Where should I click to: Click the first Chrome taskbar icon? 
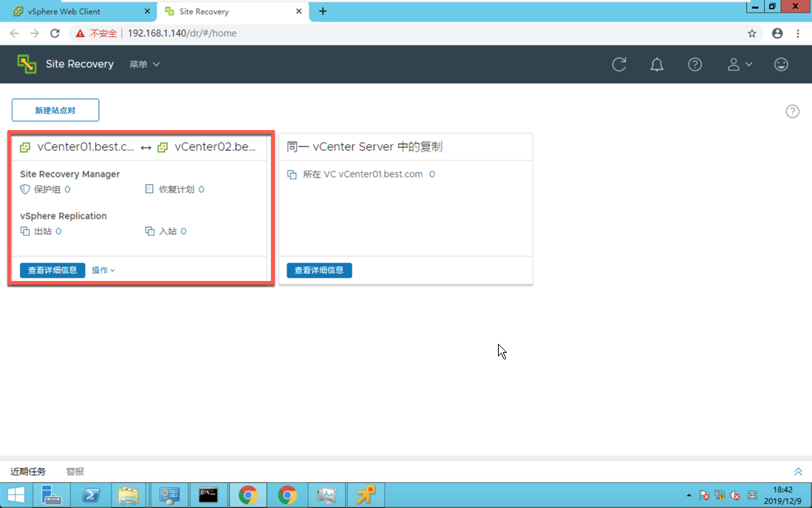click(248, 495)
